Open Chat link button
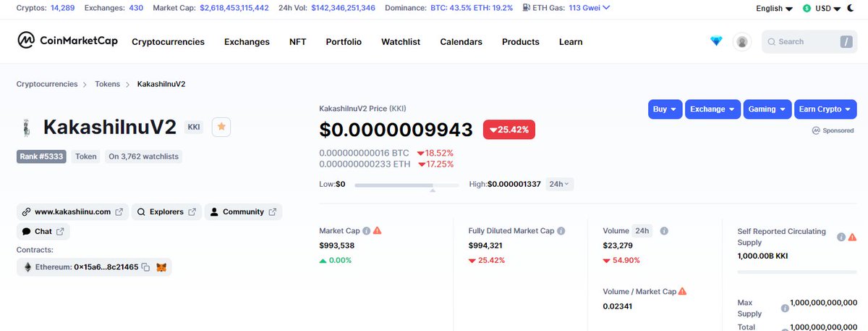The width and height of the screenshot is (868, 331). tap(43, 232)
